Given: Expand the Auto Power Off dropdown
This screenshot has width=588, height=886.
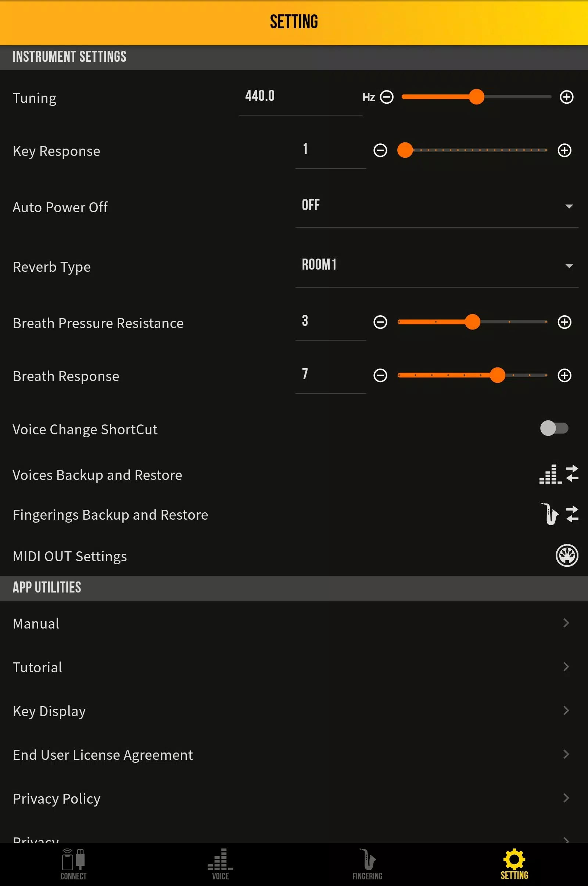Looking at the screenshot, I should tap(437, 206).
